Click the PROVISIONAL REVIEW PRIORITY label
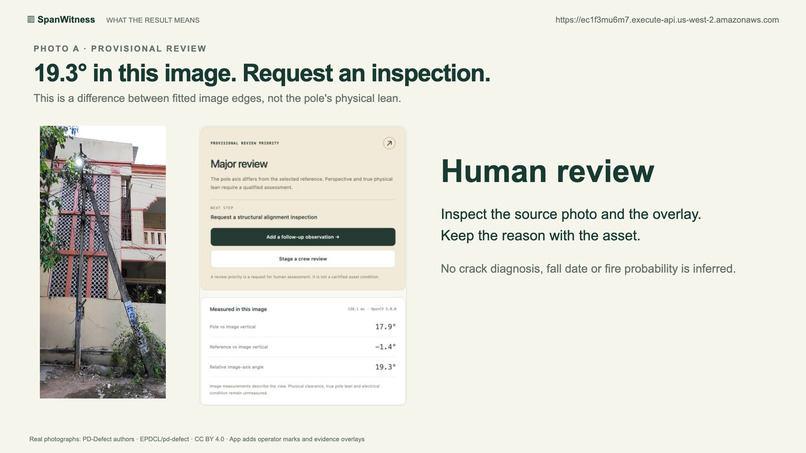 point(245,143)
